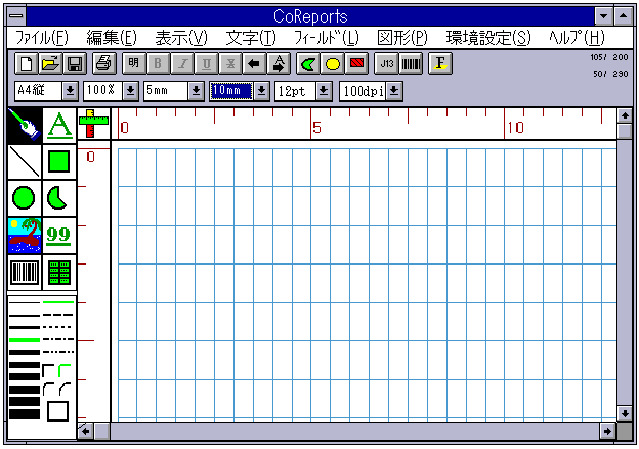Click the F field toolbar button
Viewport: 639px width, 449px height.
(440, 64)
